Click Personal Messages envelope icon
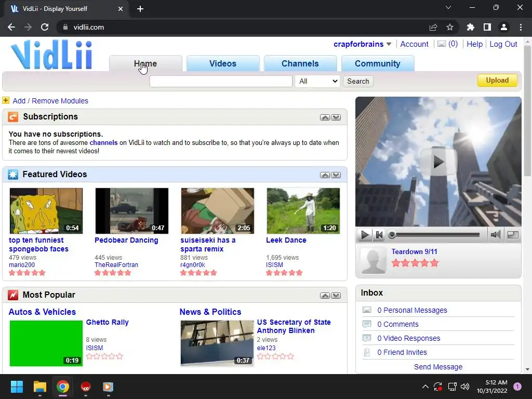Screen dimensions: 532x399 pyautogui.click(x=367, y=310)
